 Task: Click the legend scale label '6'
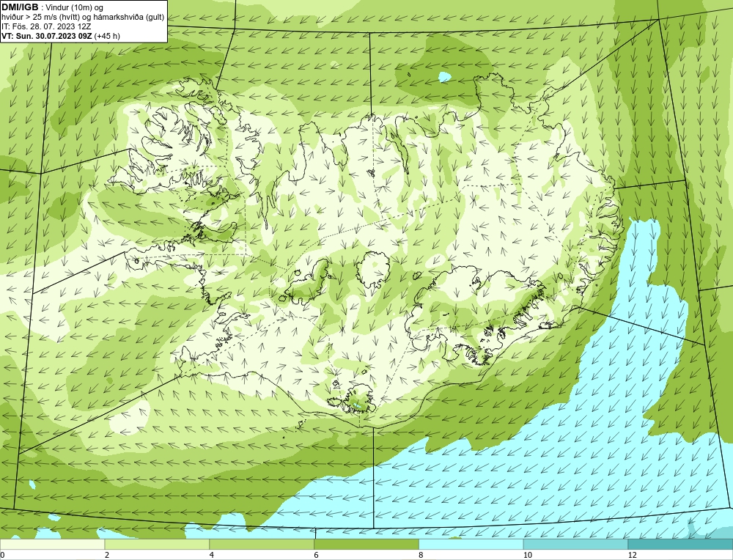coord(317,555)
